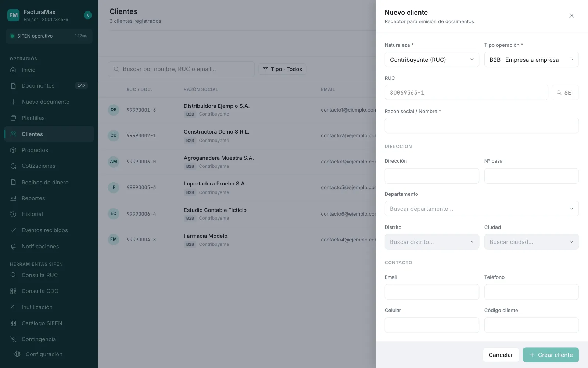Open the Distrito dropdown

(x=432, y=242)
